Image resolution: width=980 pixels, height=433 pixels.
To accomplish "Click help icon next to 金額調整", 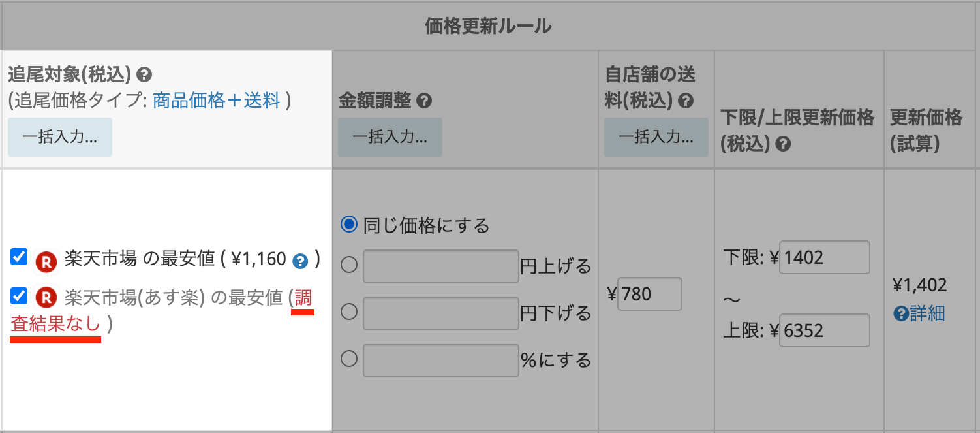I will click(424, 101).
